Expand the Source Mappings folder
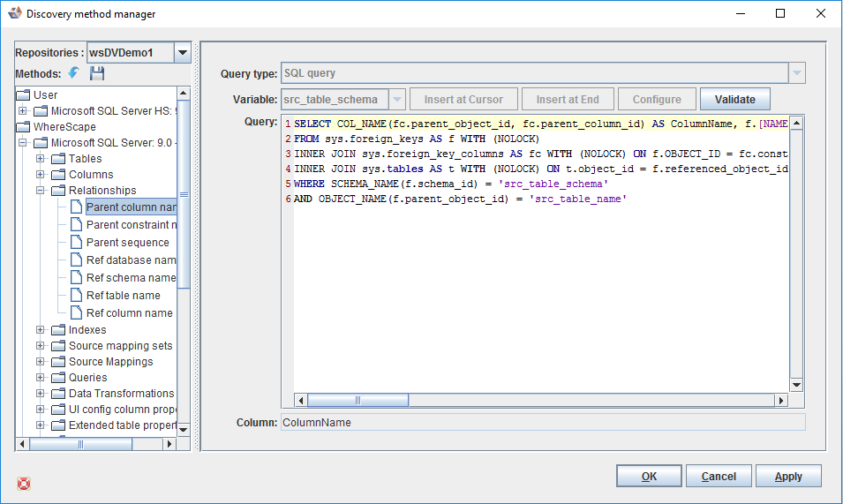The image size is (843, 504). point(41,362)
